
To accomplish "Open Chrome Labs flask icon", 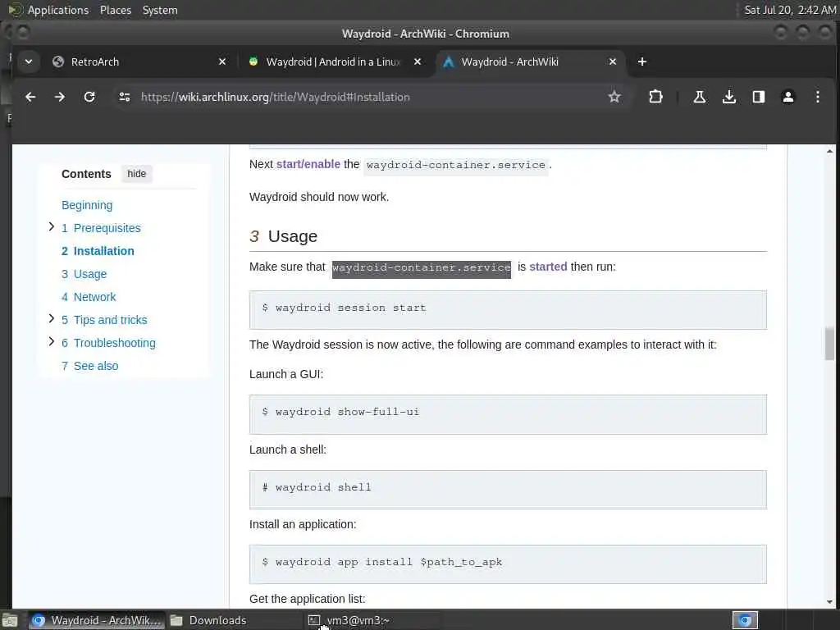I will click(699, 97).
